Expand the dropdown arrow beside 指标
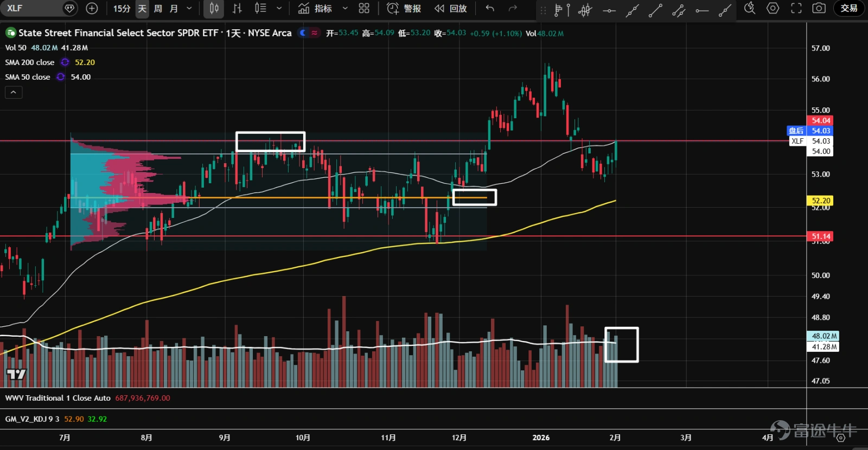 345,8
